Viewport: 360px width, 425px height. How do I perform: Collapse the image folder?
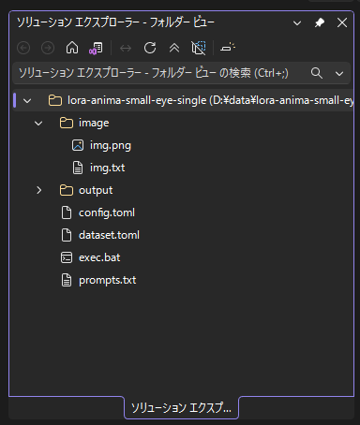[x=39, y=123]
